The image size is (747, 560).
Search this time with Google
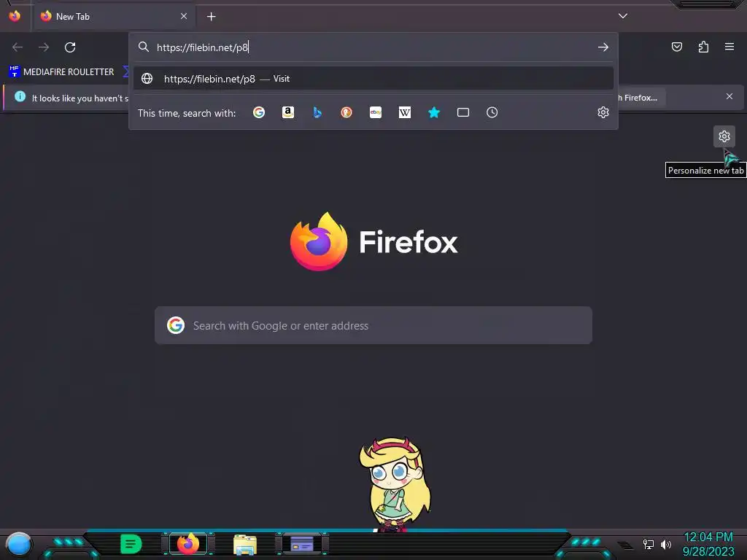[x=259, y=112]
